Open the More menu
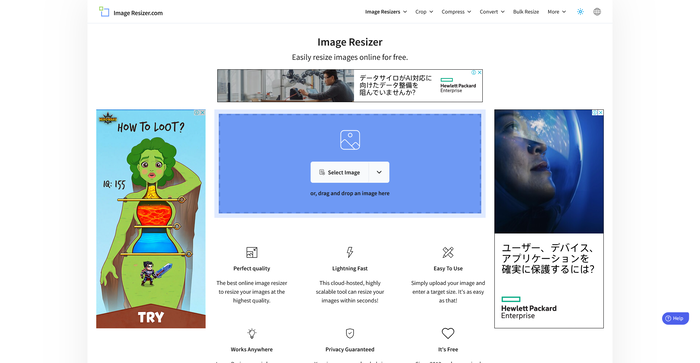Screen dimensions: 700x363 pyautogui.click(x=557, y=12)
